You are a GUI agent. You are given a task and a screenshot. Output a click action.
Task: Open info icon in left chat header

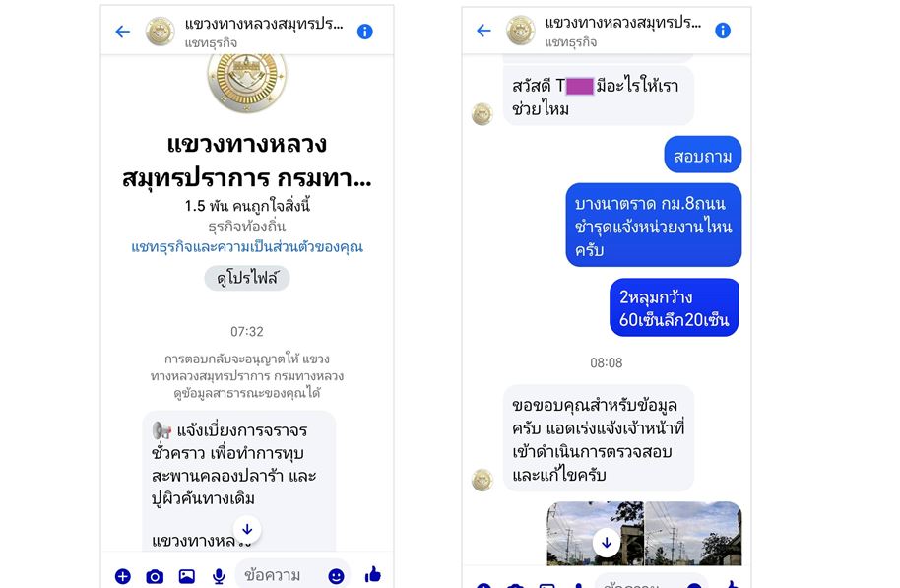point(365,32)
